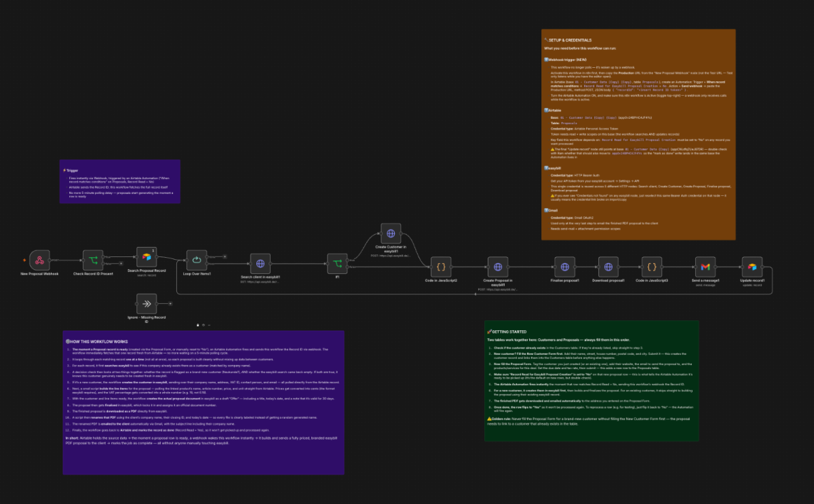Select the SETUP & CREDENTIALS sticky note heading
814x504 pixels.
click(568, 40)
